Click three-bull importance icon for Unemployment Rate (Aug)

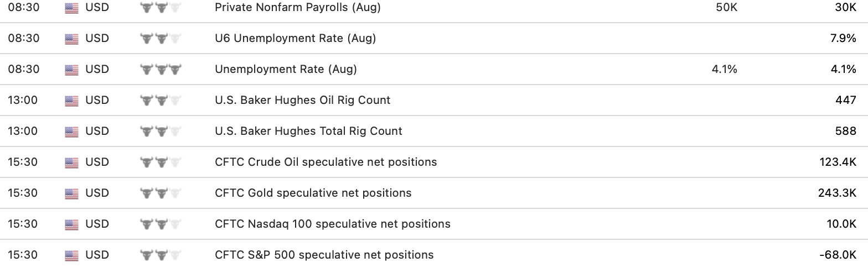pyautogui.click(x=161, y=70)
